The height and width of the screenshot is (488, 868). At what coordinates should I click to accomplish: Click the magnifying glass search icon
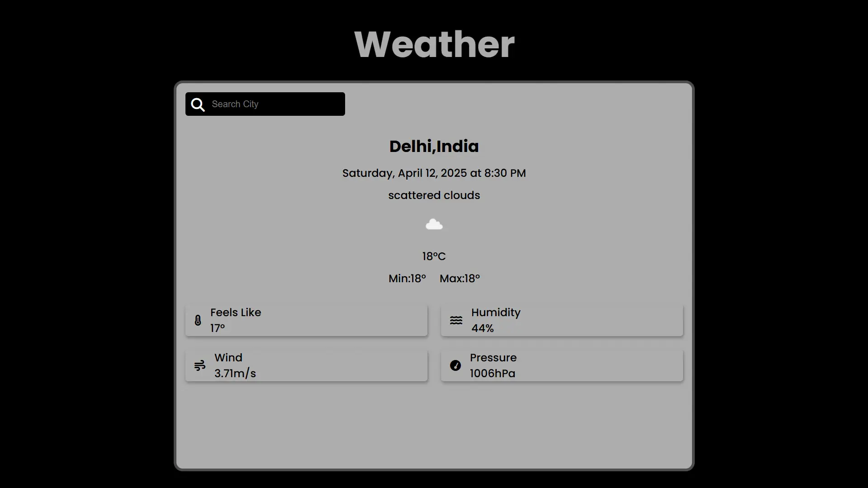click(198, 104)
